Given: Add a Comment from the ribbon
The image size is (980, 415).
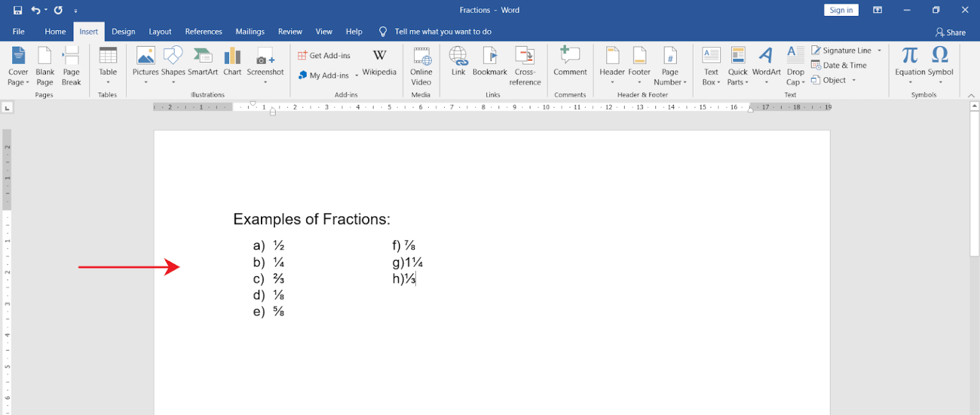Looking at the screenshot, I should [x=570, y=62].
